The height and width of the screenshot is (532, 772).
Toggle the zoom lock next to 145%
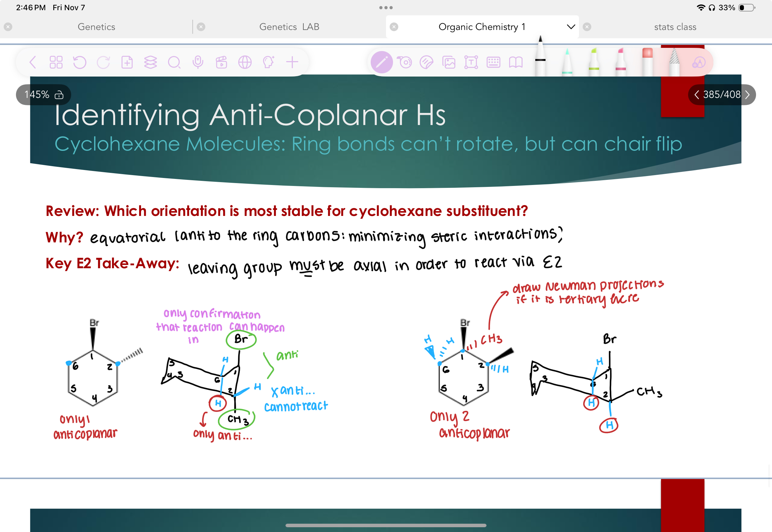(x=59, y=95)
